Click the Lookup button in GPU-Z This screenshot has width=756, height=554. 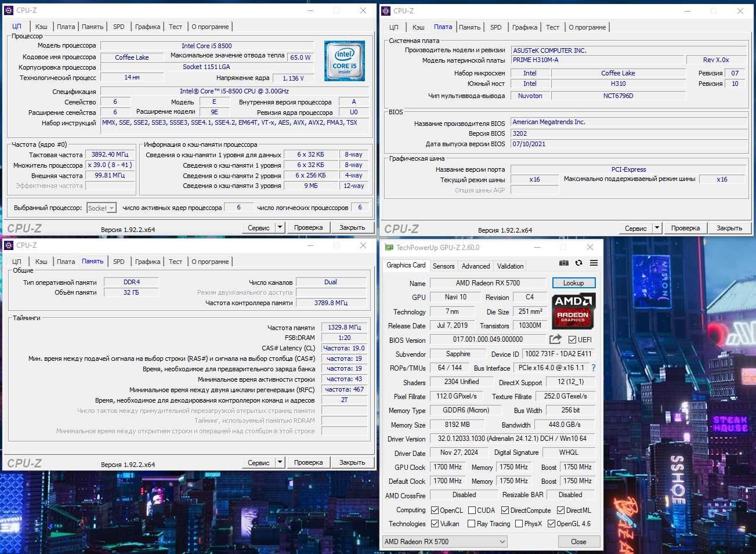(x=573, y=283)
